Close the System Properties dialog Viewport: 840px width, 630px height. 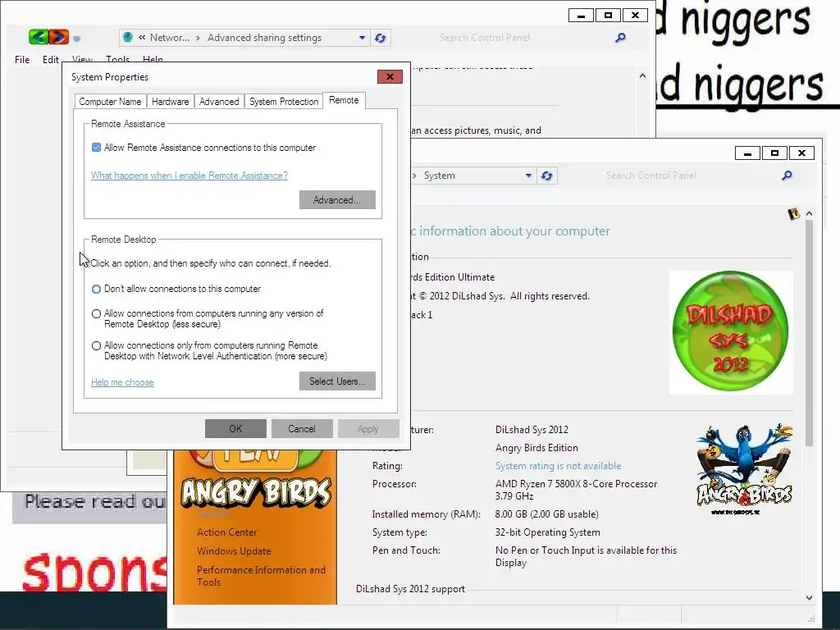tap(390, 76)
